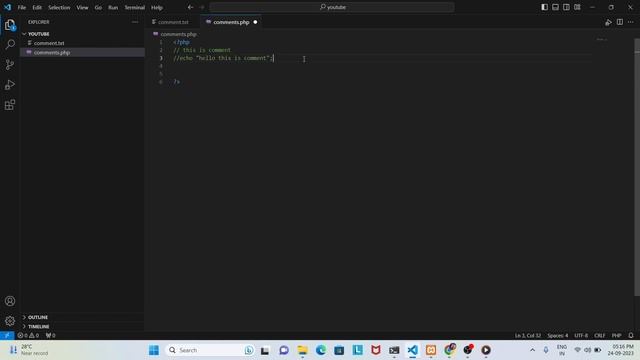Open the Run menu
Screen dimensions: 640x360
113,7
